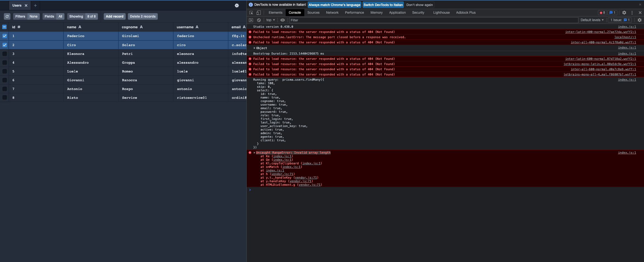This screenshot has width=644, height=262.
Task: Open Prisma Studio settings gear
Action: pos(237,5)
